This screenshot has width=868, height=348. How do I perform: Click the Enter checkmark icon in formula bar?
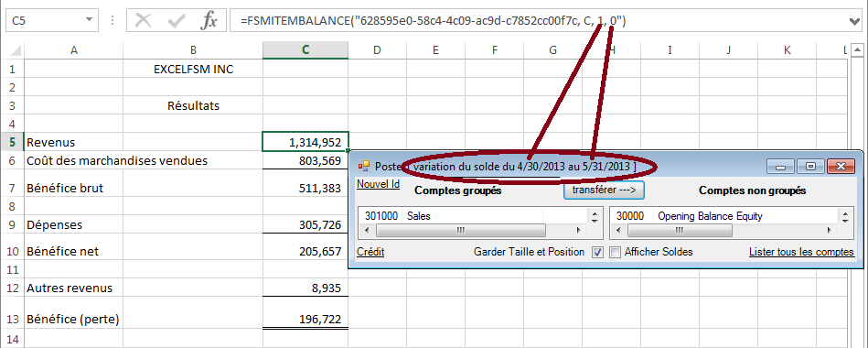[x=177, y=21]
